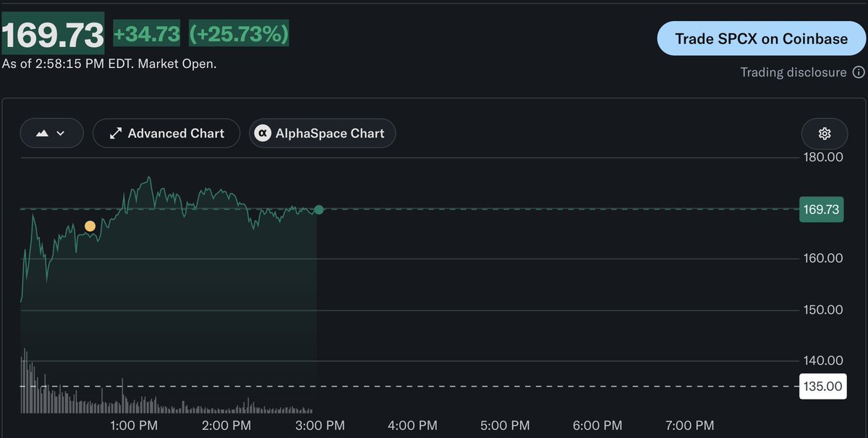Click the 7:00 PM time label
The image size is (868, 438).
[689, 425]
